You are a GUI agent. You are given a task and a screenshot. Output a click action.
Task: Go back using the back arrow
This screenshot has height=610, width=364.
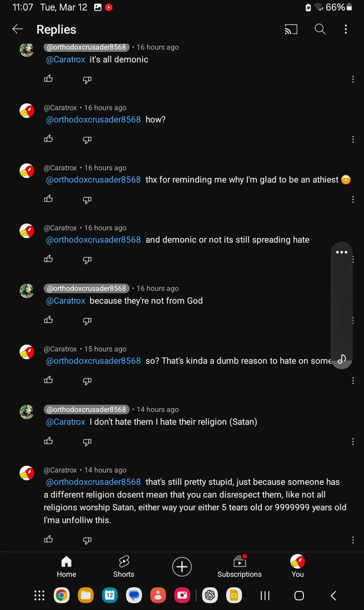[x=17, y=29]
